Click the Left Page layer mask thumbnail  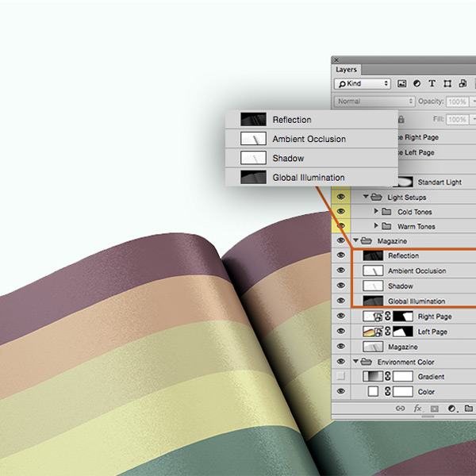coord(403,332)
